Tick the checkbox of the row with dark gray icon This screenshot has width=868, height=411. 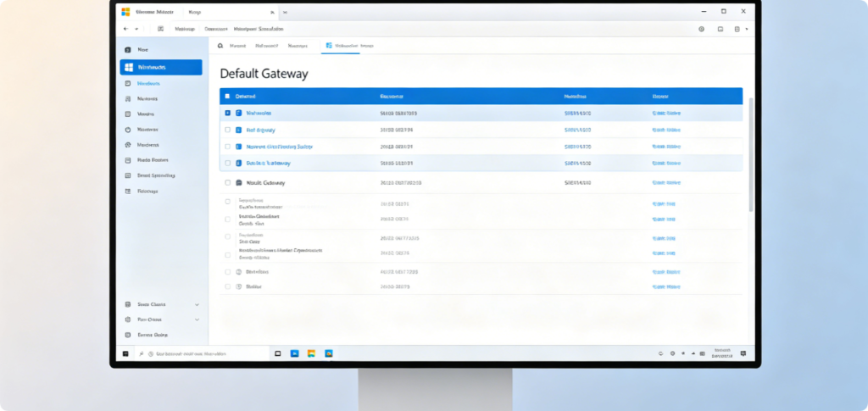(227, 182)
